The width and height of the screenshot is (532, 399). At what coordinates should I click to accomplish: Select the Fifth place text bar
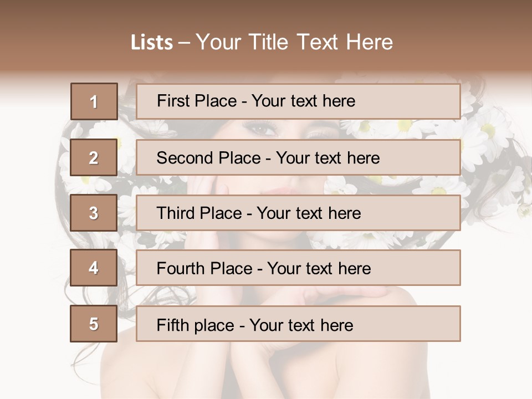(298, 324)
